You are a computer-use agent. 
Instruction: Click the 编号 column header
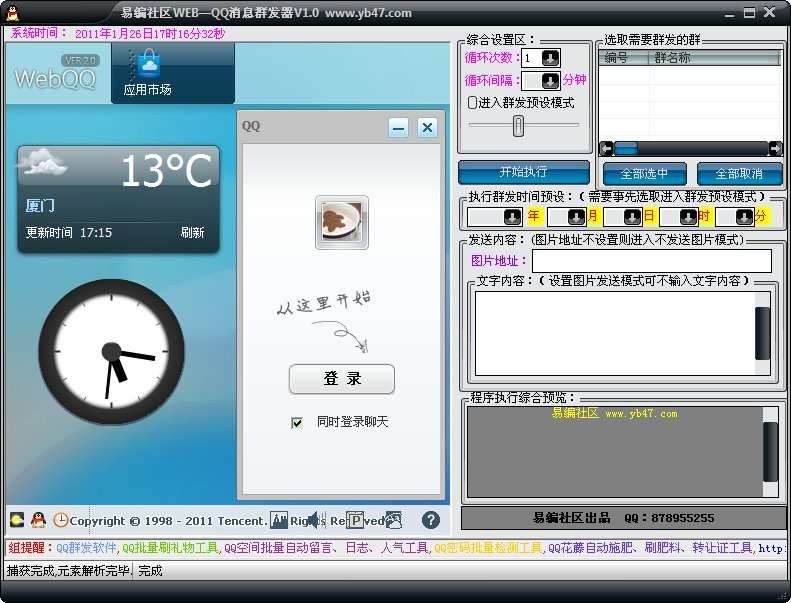click(624, 58)
